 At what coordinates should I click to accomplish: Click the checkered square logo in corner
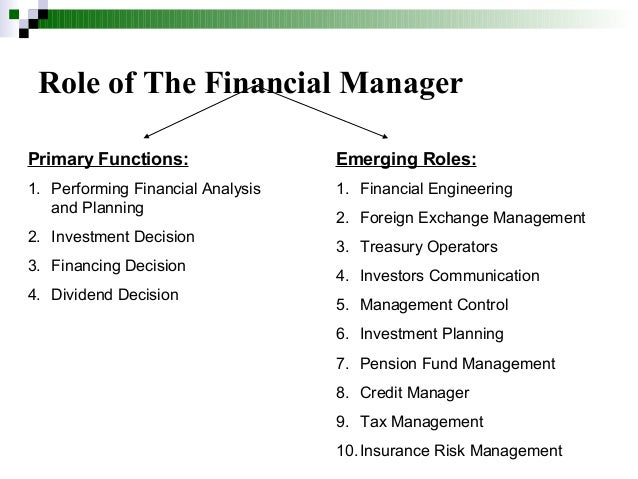pos(24,18)
